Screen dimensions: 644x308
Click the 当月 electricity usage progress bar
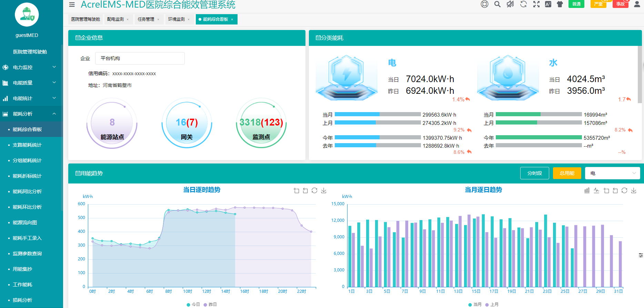click(378, 114)
